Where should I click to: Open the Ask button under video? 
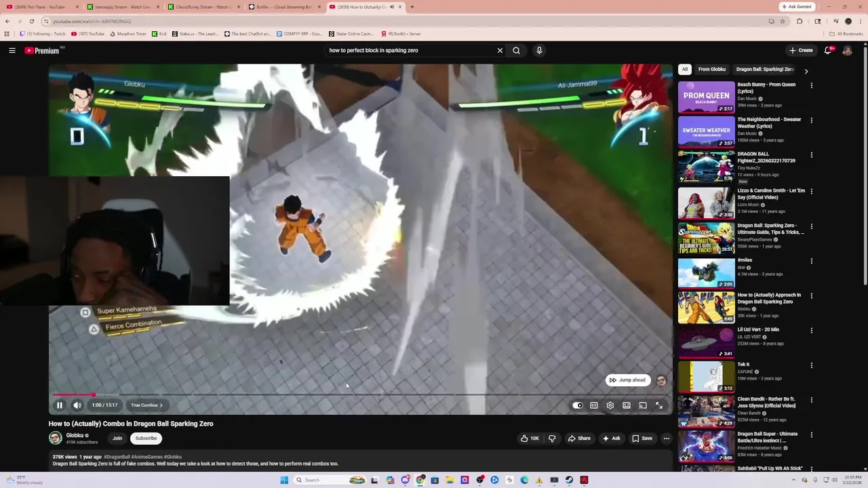point(611,439)
